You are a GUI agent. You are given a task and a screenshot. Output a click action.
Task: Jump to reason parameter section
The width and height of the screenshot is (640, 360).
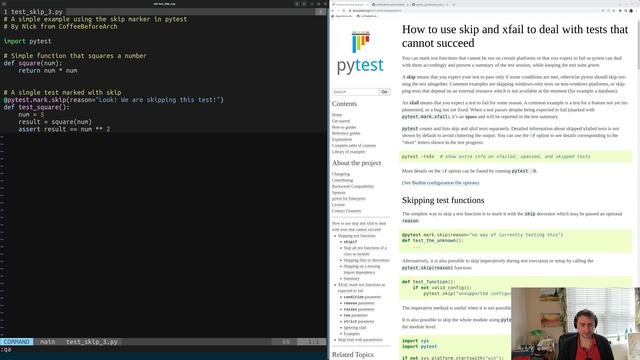click(x=359, y=303)
